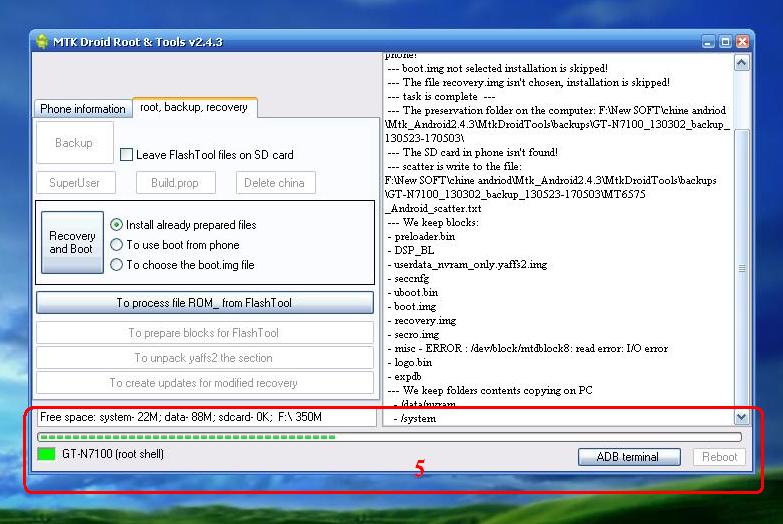
Task: Click the "- boot.img" log line
Action: coord(412,306)
